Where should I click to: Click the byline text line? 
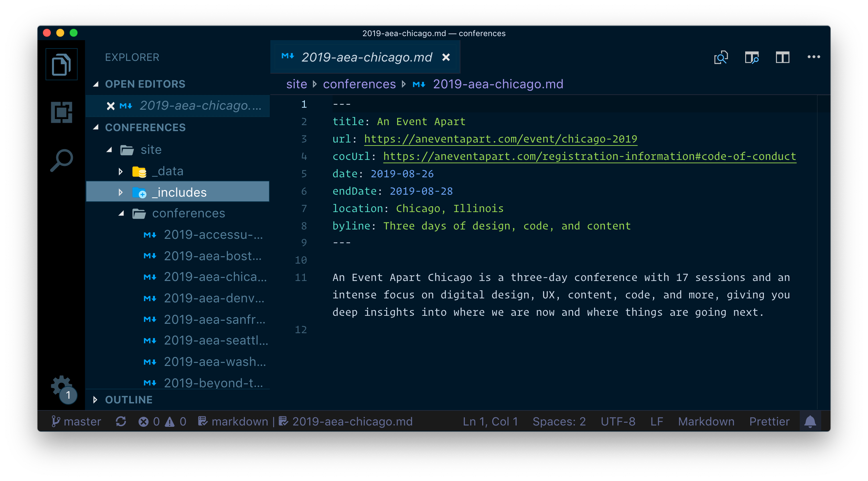(482, 226)
